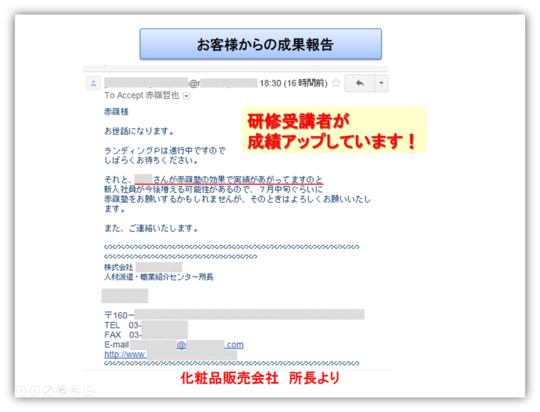This screenshot has height=412, width=540.
Task: Show the see all slides icon
Action: [x=62, y=390]
